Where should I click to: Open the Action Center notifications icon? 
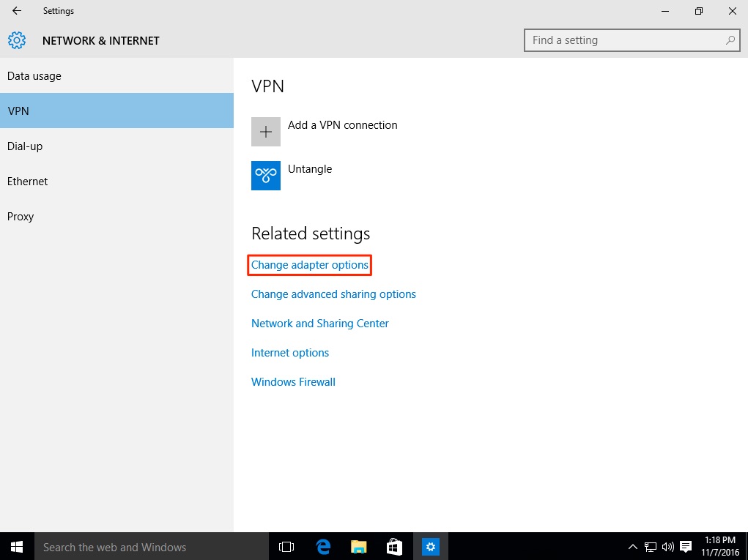(686, 547)
